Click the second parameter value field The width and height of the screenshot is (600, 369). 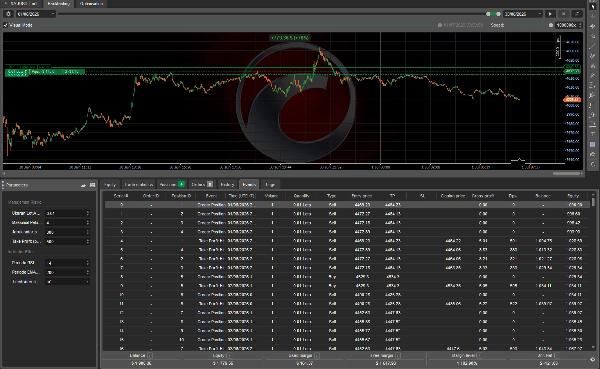click(x=67, y=222)
